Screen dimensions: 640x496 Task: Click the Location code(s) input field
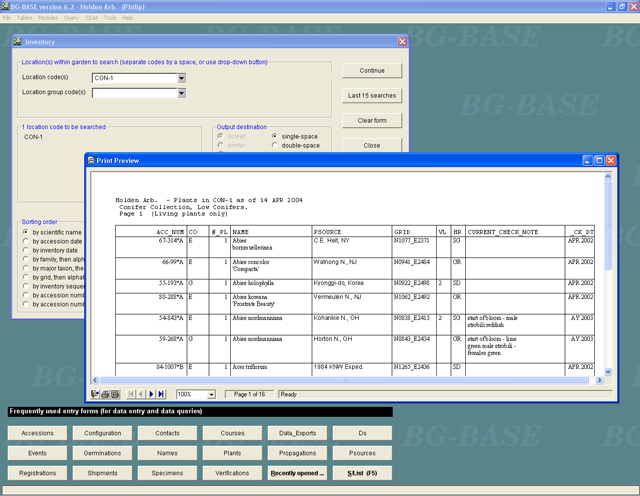click(x=135, y=78)
